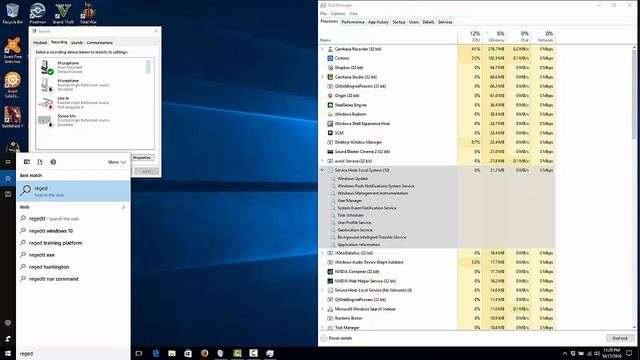Viewport: 640px width, 360px height.
Task: Collapse the Service Host: Local System group
Action: pyautogui.click(x=322, y=170)
